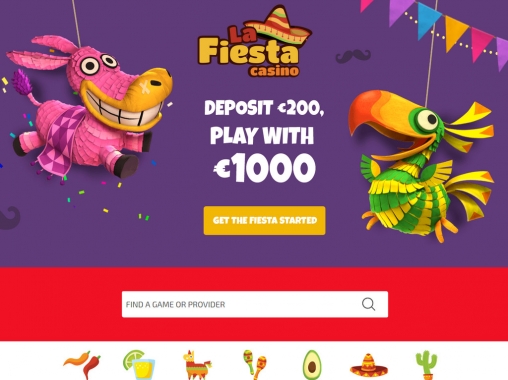Click the avocado category icon

312,365
